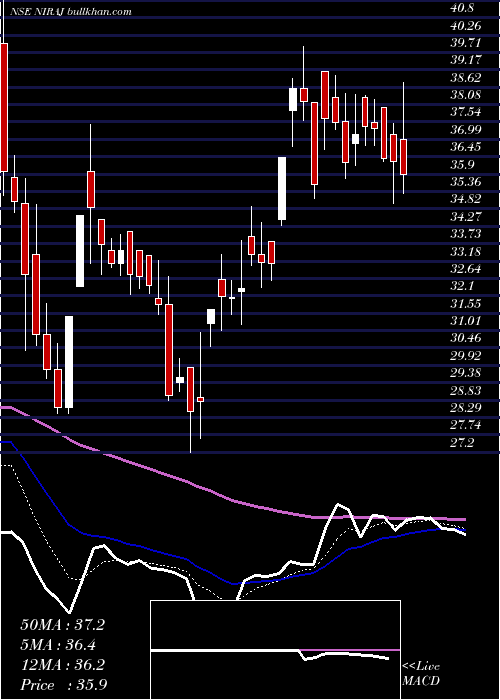Image resolution: width=500 pixels, height=700 pixels.
Task: Click the 40.26 price axis label
Action: (x=466, y=26)
